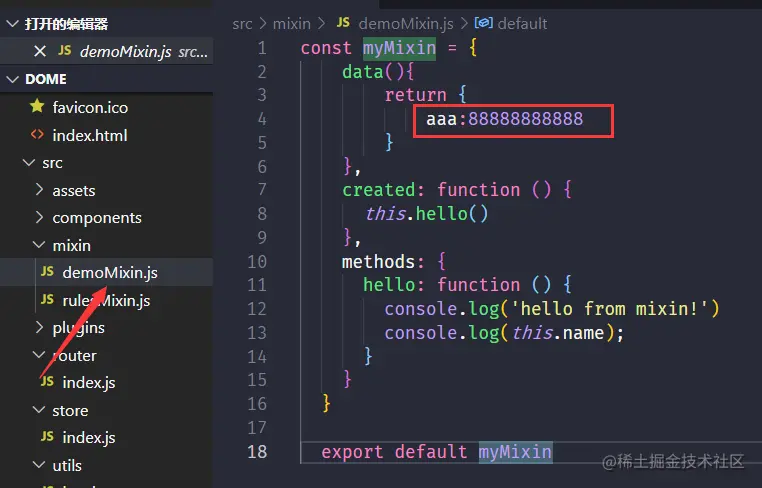The height and width of the screenshot is (488, 762).
Task: Click the 'hello from mixin!' string
Action: [x=610, y=309]
